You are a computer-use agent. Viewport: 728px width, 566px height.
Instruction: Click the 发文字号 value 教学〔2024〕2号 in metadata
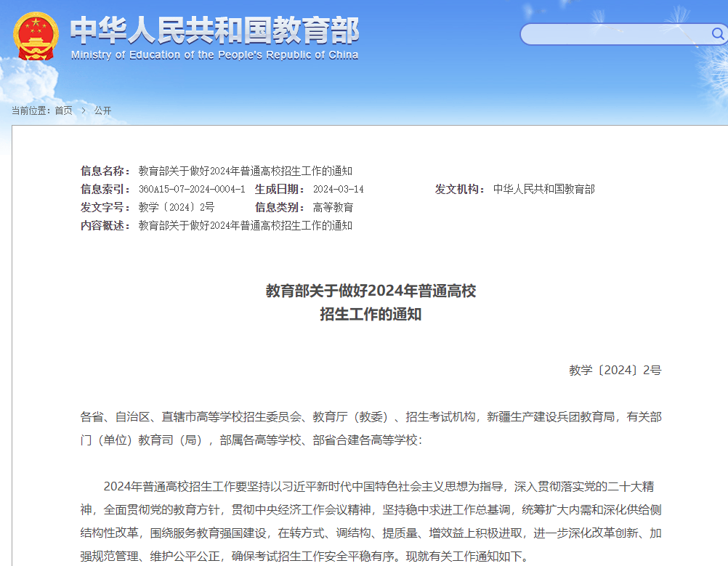coord(177,208)
